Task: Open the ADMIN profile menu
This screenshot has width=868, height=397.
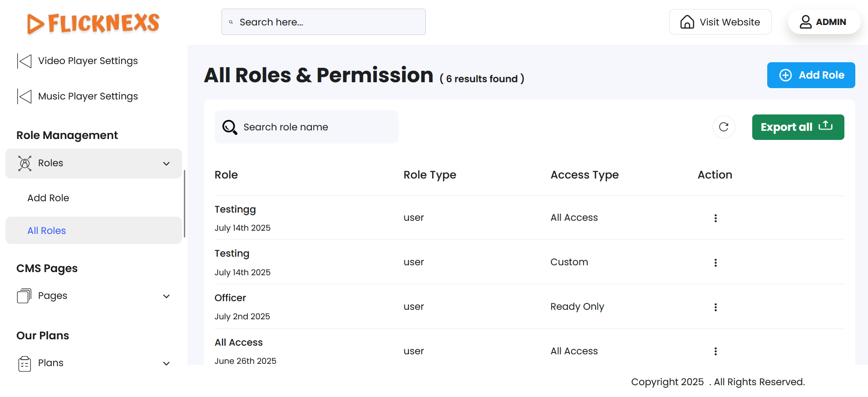Action: (x=824, y=22)
